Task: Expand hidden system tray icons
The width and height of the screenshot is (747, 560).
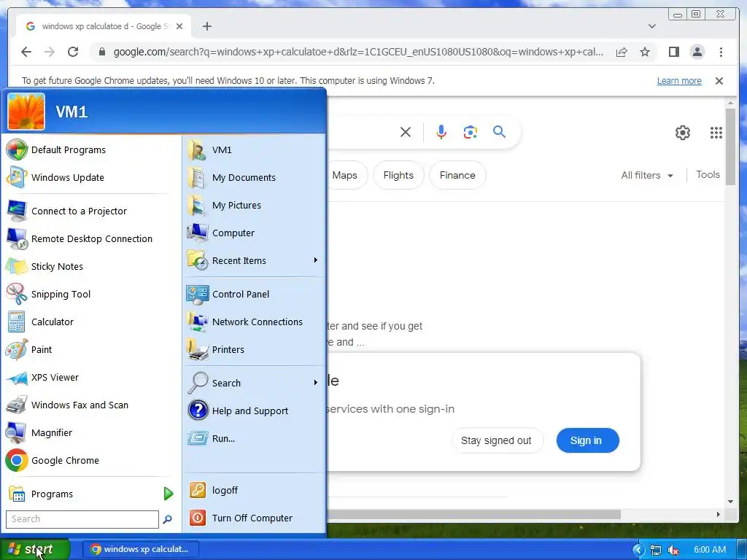Action: [x=638, y=550]
